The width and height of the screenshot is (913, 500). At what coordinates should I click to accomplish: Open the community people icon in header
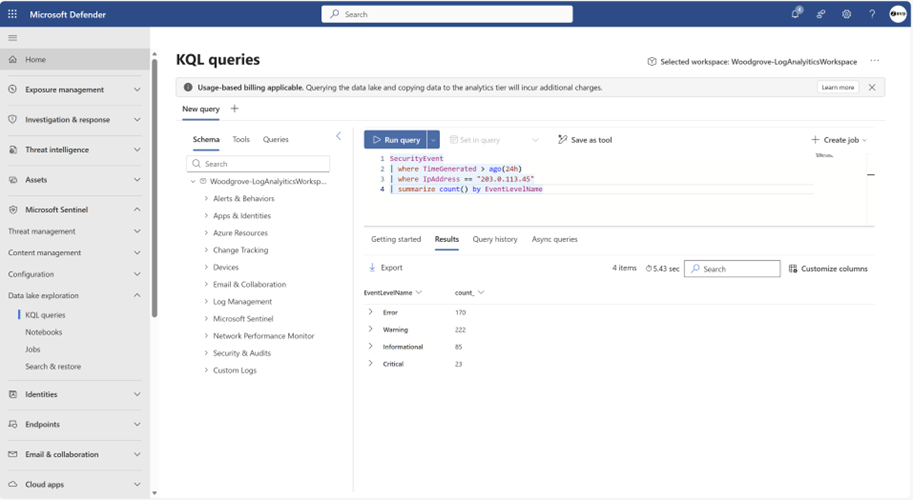[821, 14]
